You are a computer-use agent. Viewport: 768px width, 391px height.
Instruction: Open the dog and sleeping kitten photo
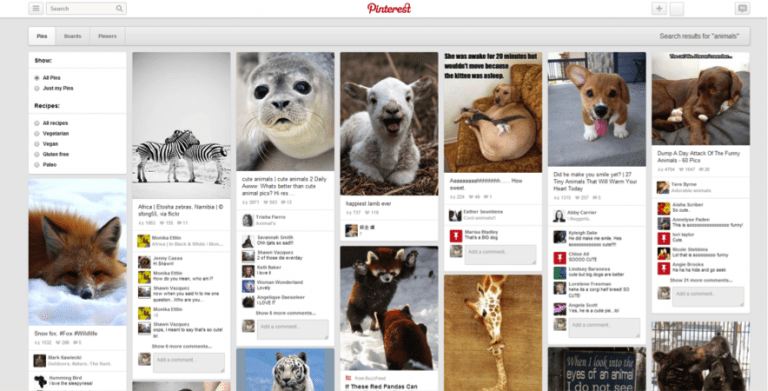493,112
